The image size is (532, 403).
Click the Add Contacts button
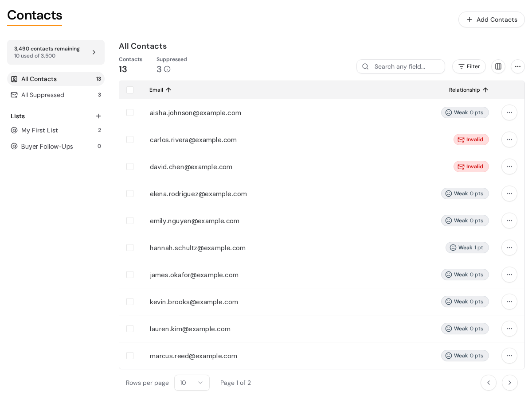point(492,19)
